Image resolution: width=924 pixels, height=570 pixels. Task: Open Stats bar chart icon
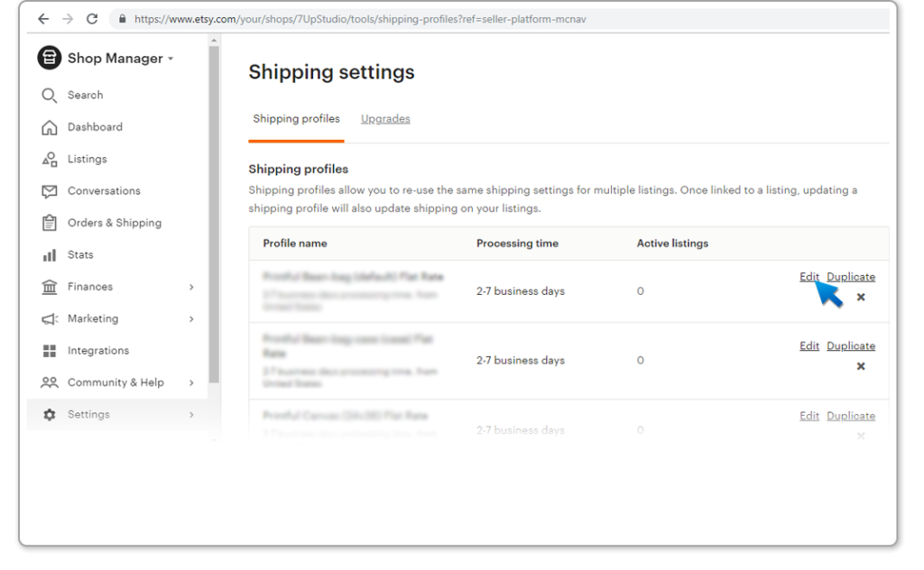[x=50, y=255]
